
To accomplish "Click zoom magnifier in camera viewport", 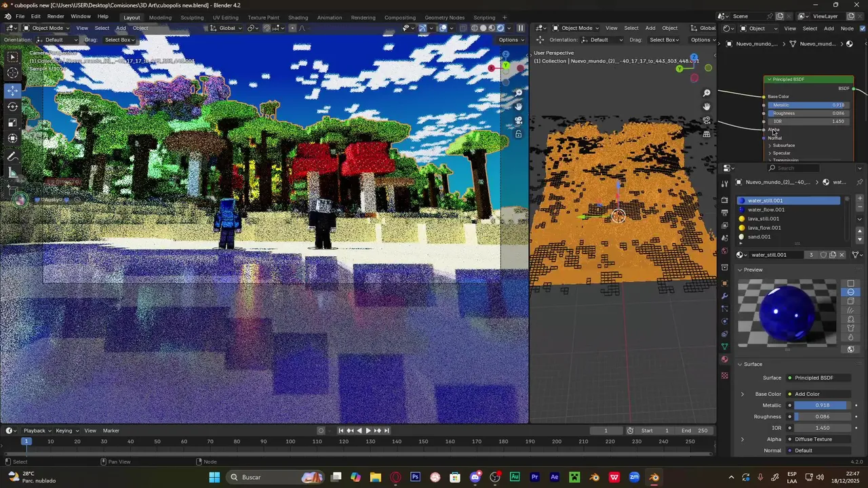I will coord(519,93).
